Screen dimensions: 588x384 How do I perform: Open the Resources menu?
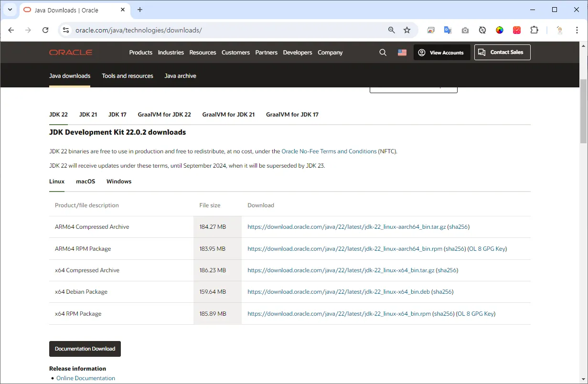203,53
